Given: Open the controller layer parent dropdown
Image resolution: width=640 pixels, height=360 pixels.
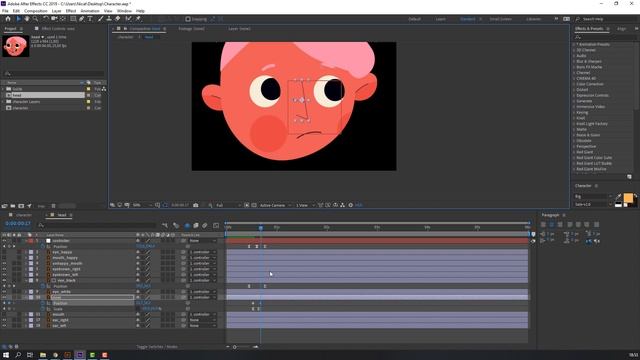Looking at the screenshot, I should pyautogui.click(x=203, y=241).
